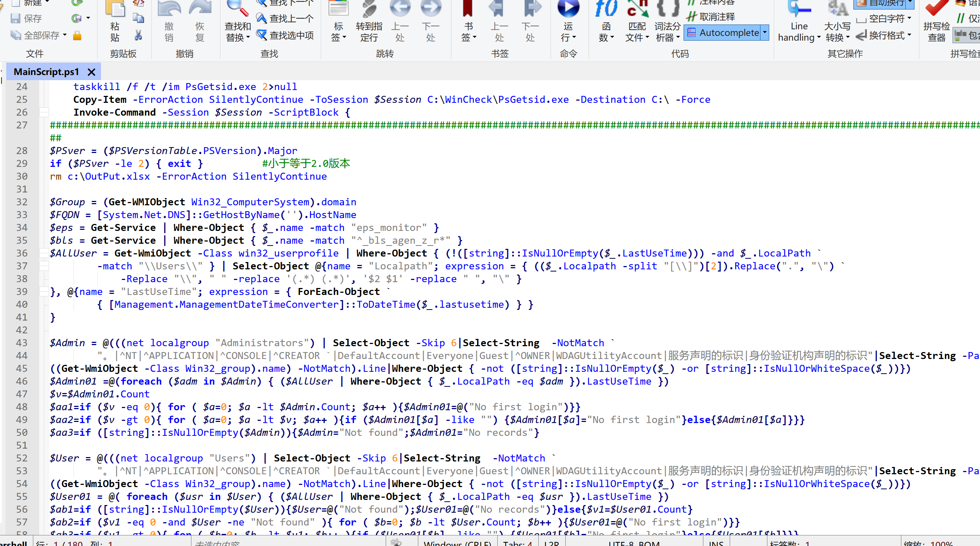The width and height of the screenshot is (980, 546).
Task: Expand the 运行 dropdown arrow
Action: point(574,38)
